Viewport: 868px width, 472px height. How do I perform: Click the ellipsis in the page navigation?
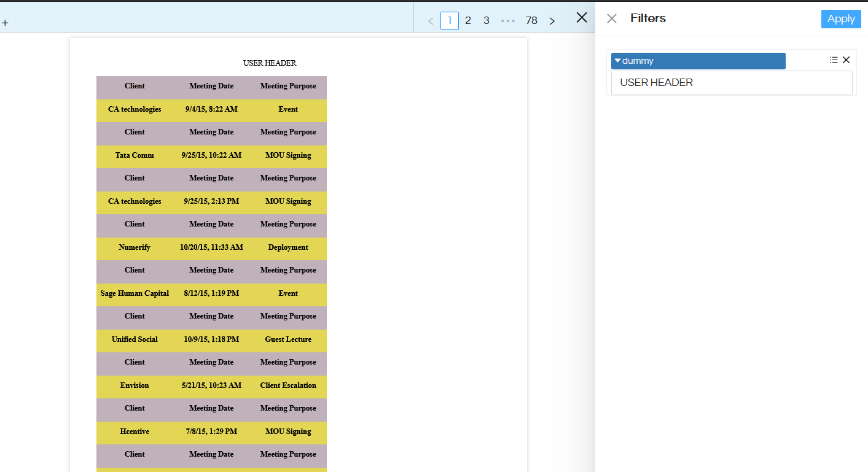click(x=508, y=20)
